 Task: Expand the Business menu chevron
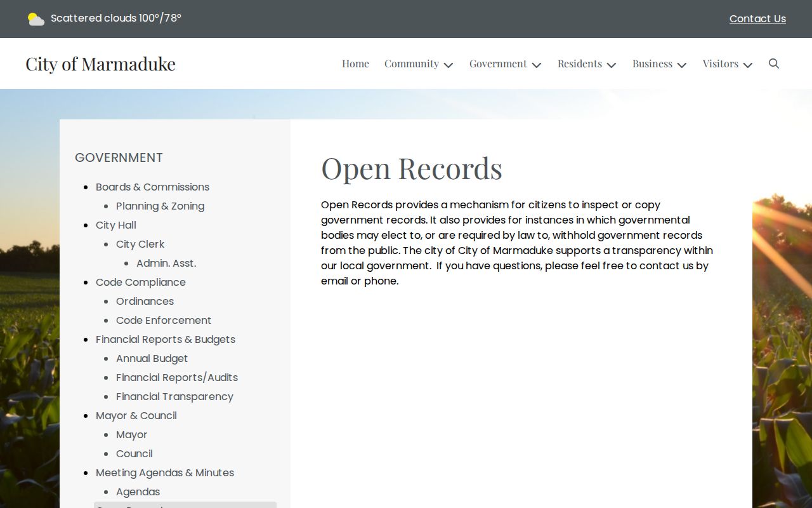pyautogui.click(x=682, y=65)
